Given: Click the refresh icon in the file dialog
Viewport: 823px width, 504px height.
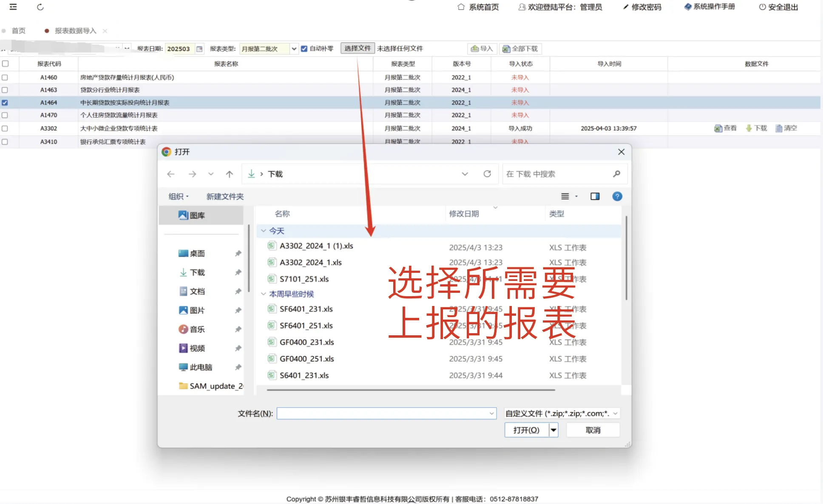Looking at the screenshot, I should pos(487,174).
